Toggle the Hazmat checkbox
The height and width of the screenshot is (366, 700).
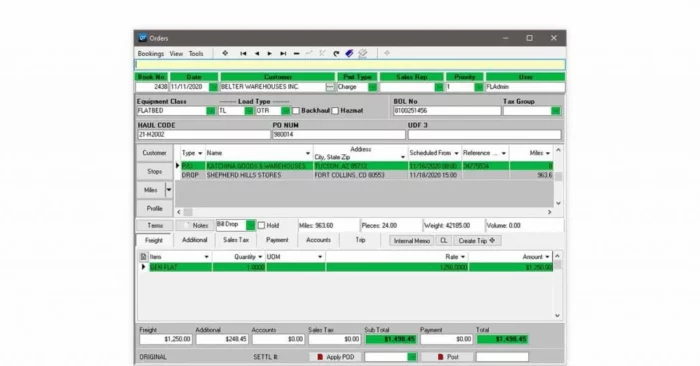[335, 111]
